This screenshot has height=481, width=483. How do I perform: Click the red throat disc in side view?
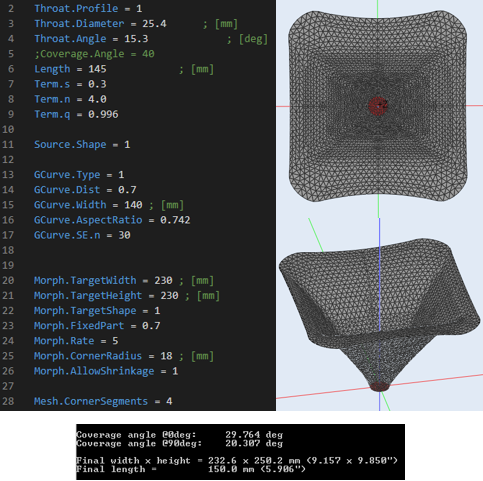380,387
